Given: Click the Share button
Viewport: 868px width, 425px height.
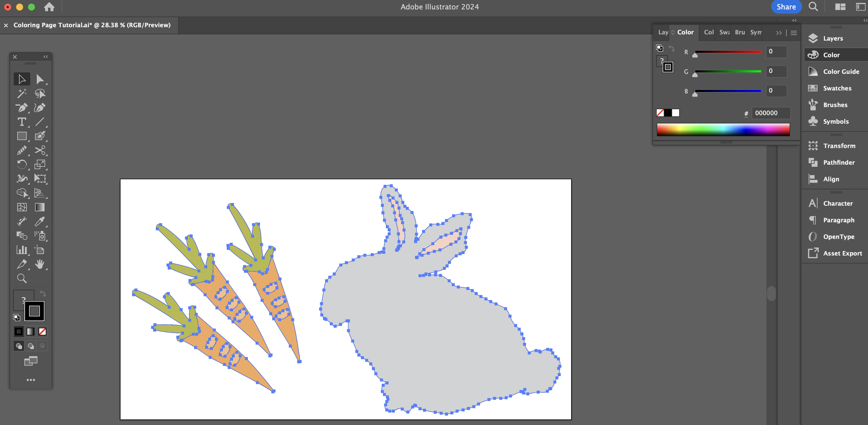Looking at the screenshot, I should [786, 7].
